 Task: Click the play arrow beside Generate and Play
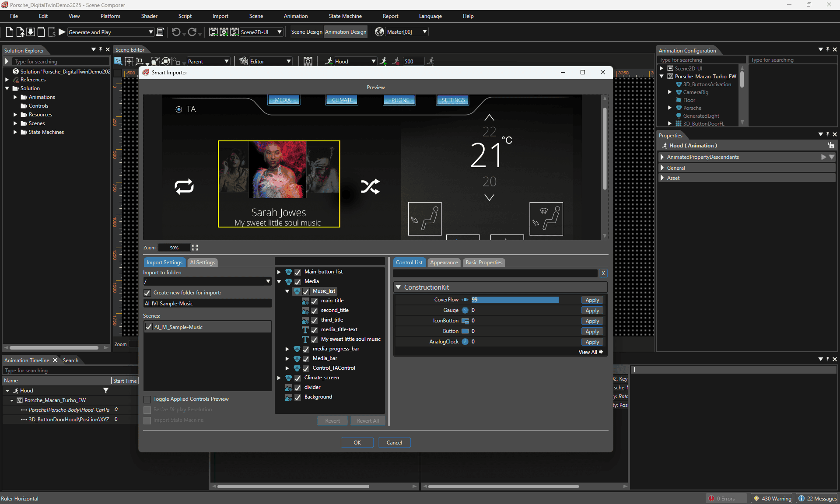pos(62,32)
